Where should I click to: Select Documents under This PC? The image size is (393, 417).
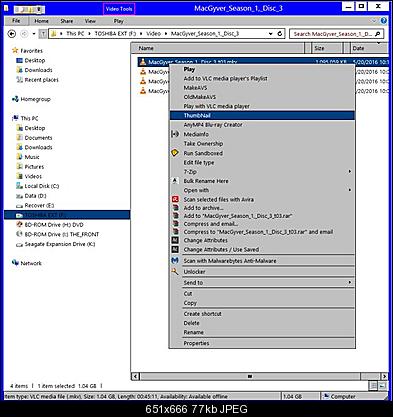pos(38,138)
